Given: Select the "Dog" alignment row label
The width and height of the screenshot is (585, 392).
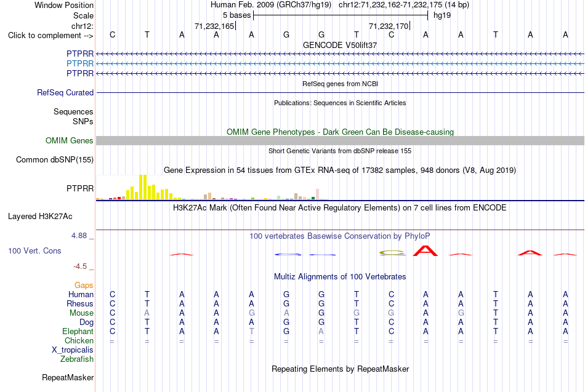Looking at the screenshot, I should click(87, 322).
